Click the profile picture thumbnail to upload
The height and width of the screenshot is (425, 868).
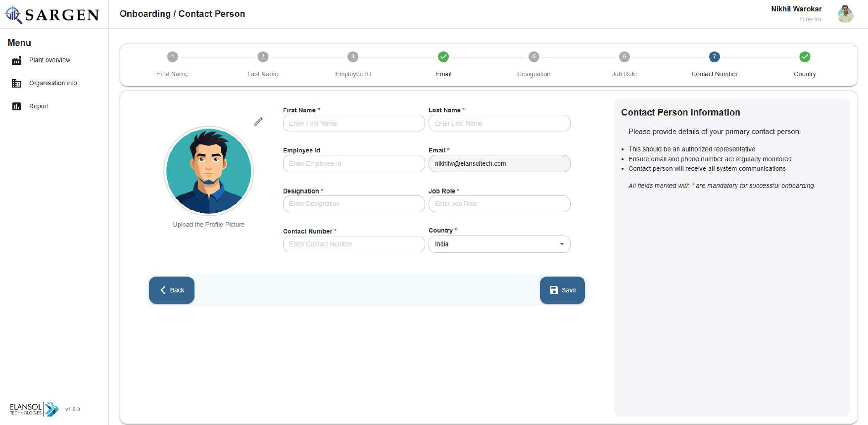208,171
